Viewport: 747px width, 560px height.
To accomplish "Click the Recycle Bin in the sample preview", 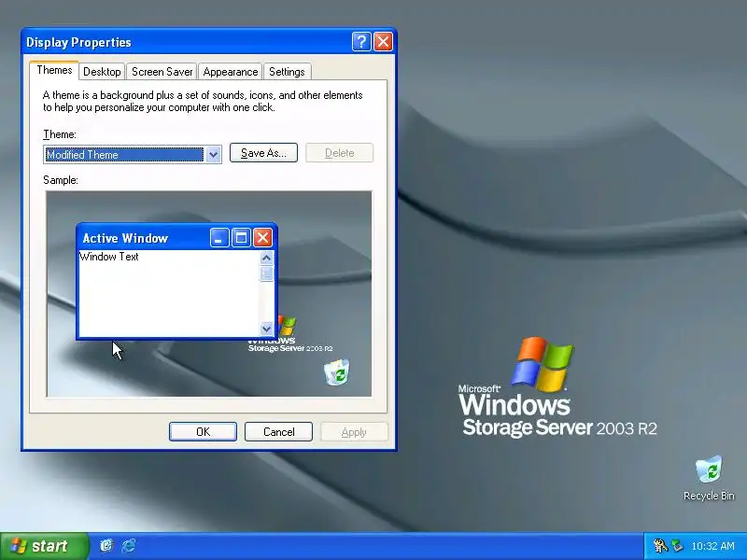I will (x=337, y=371).
